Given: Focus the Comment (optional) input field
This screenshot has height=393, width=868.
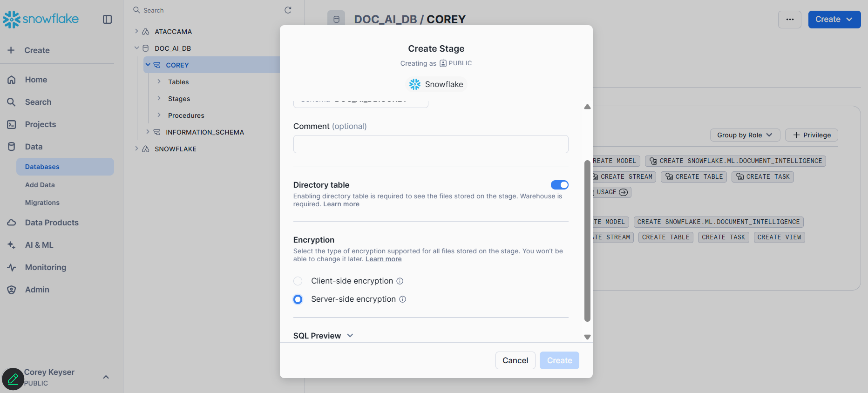Looking at the screenshot, I should [x=431, y=144].
